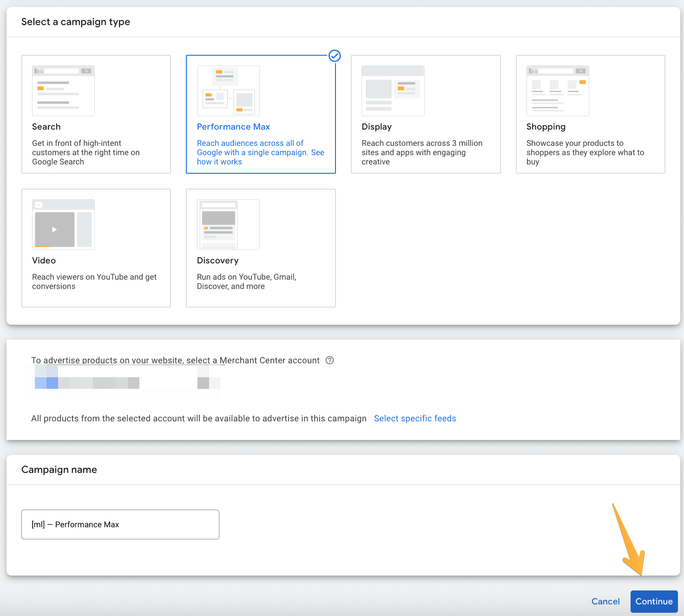The image size is (684, 616).
Task: Click the 'Select a campaign type' heading
Action: click(76, 22)
